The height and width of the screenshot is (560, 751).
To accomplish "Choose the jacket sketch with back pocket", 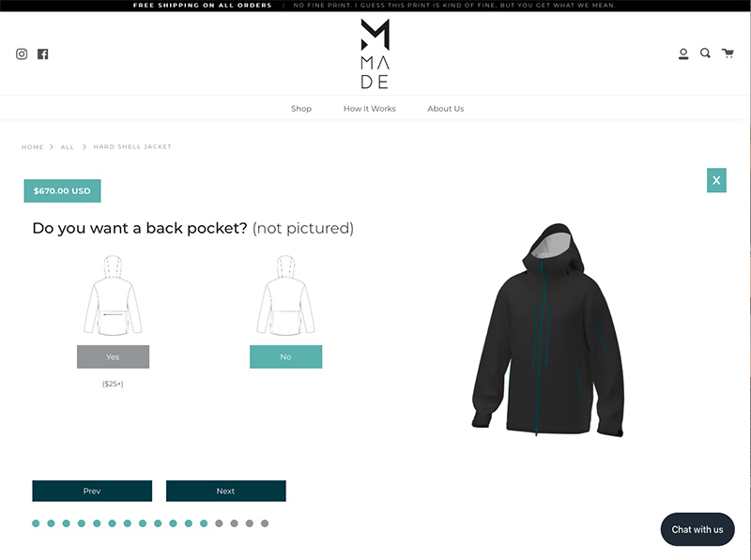I will 113,295.
